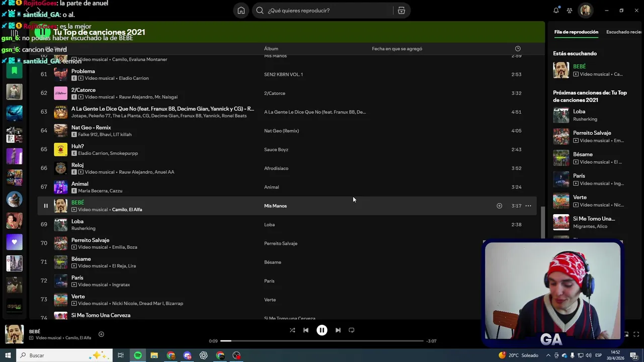Select the Reloj track title

point(77,165)
